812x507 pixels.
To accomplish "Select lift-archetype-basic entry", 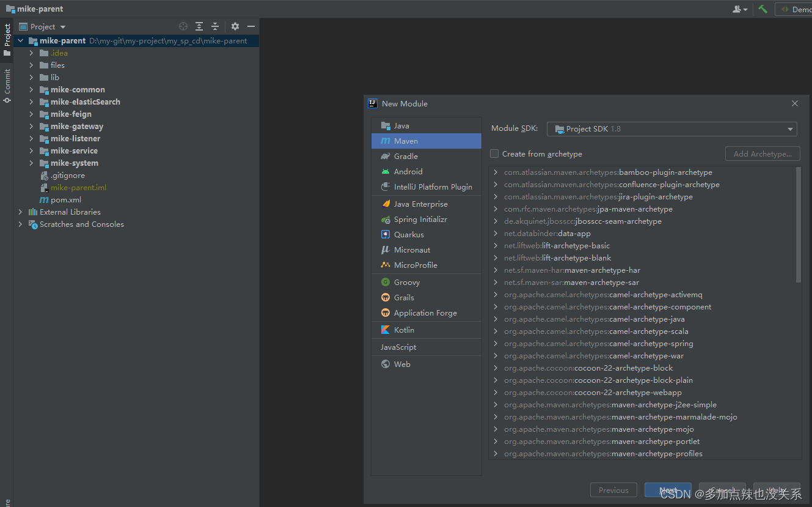I will click(x=557, y=245).
